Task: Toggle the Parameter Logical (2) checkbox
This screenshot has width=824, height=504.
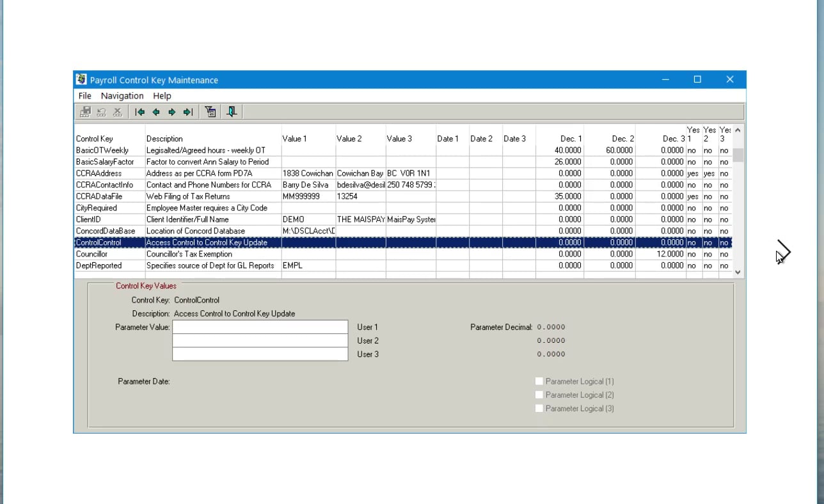Action: [539, 395]
